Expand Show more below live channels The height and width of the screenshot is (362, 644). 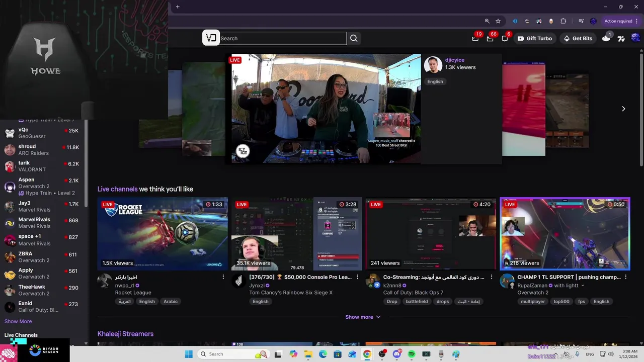coord(363,317)
